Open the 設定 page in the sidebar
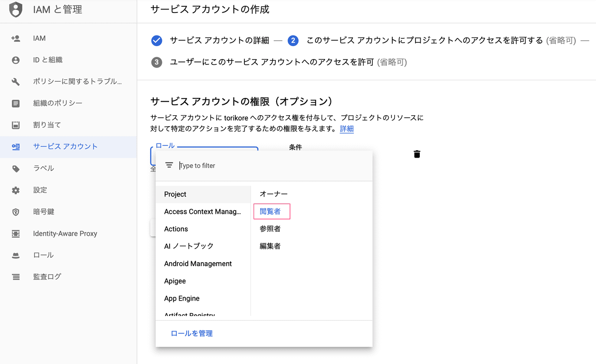 [40, 190]
